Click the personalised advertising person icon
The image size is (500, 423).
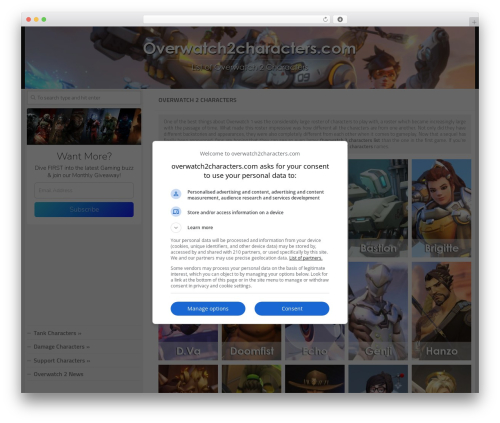click(176, 193)
